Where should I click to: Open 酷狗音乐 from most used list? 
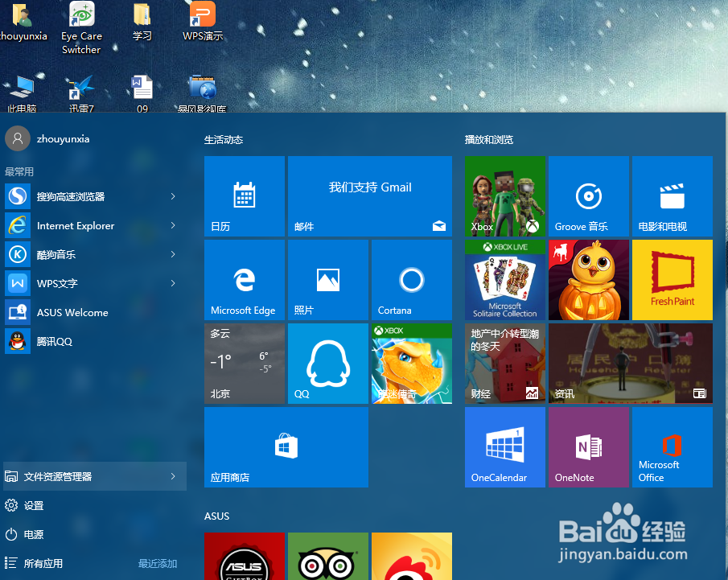tap(95, 254)
